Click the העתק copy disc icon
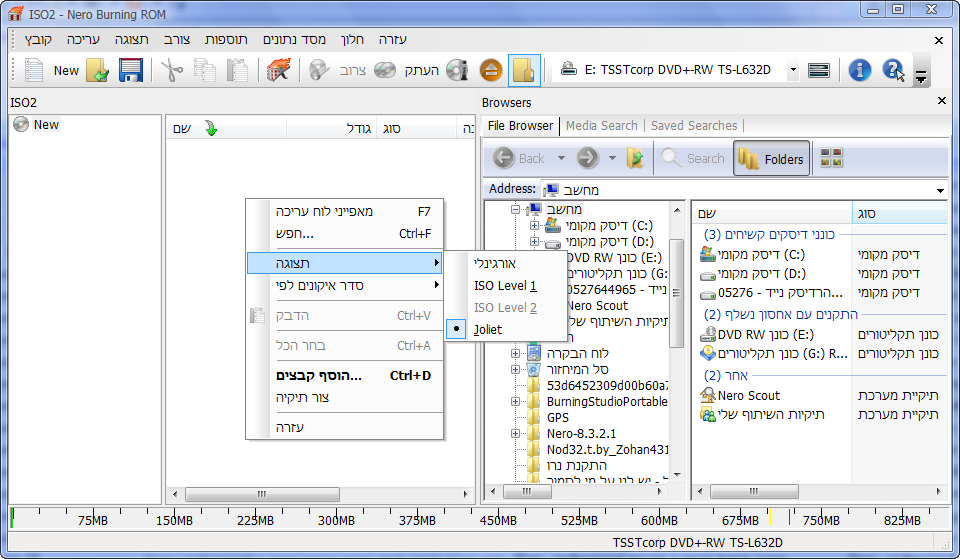Image resolution: width=960 pixels, height=559 pixels. click(x=384, y=70)
